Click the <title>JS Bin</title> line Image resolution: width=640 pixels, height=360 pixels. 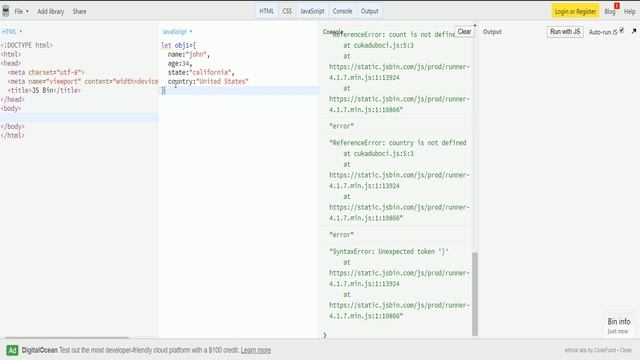point(44,90)
